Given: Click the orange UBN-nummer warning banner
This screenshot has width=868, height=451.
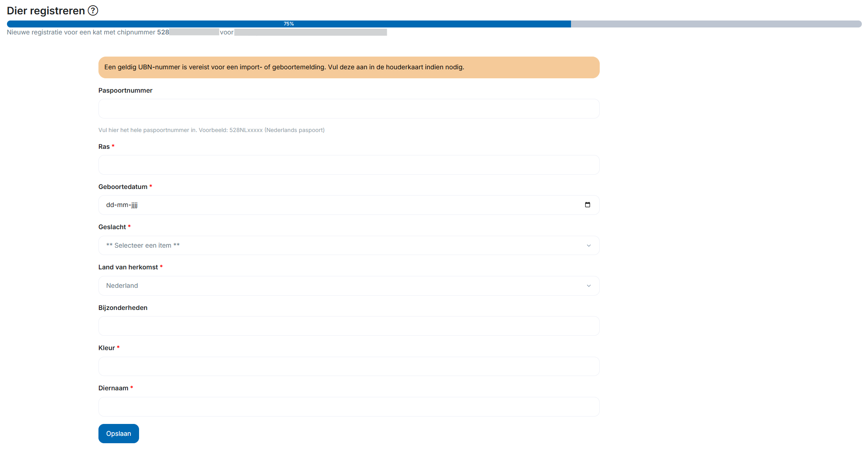Looking at the screenshot, I should [x=349, y=67].
